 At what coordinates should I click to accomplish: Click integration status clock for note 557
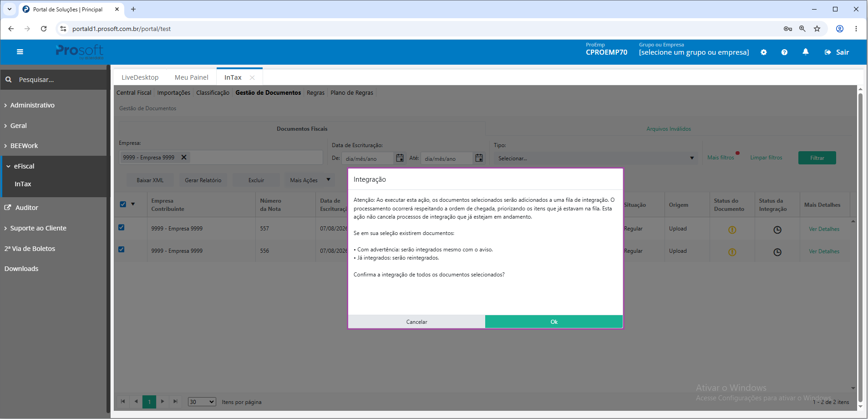[x=777, y=230]
